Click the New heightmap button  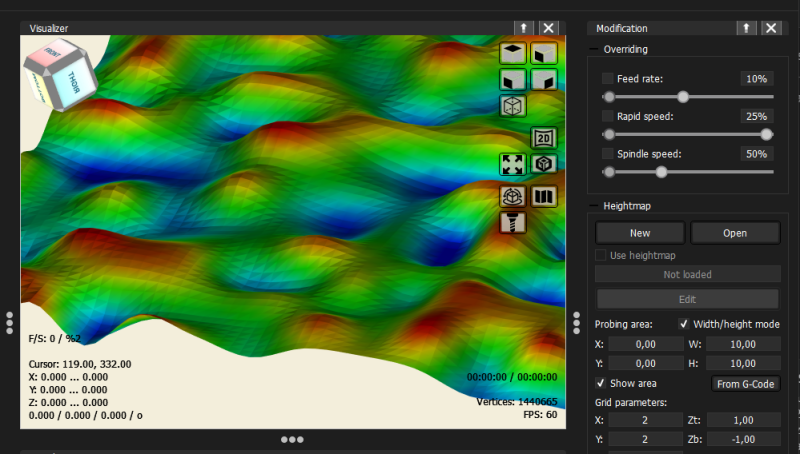point(640,233)
